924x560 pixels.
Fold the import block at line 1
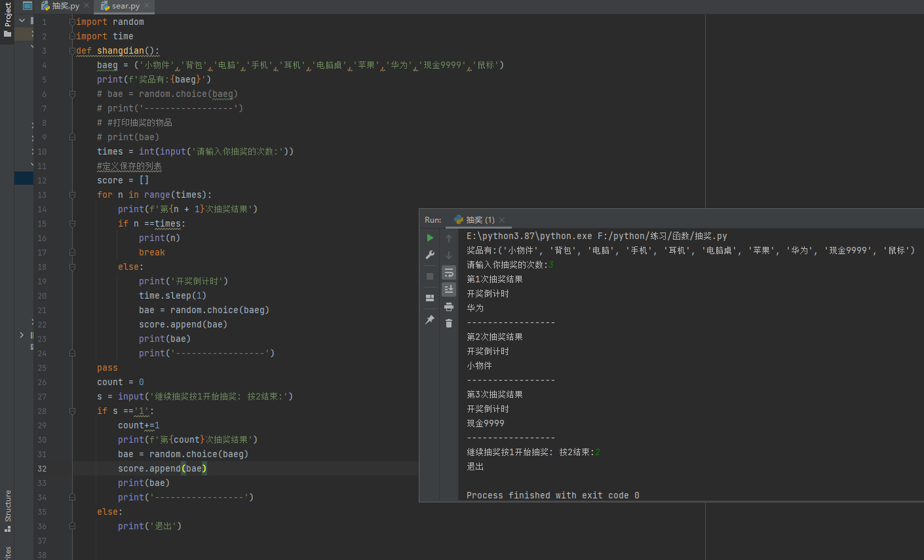pyautogui.click(x=72, y=22)
